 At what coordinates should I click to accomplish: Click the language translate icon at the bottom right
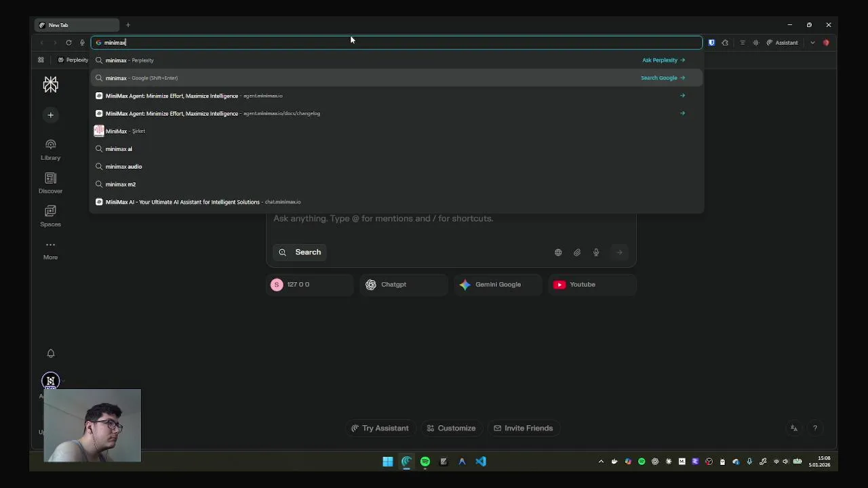coord(794,428)
